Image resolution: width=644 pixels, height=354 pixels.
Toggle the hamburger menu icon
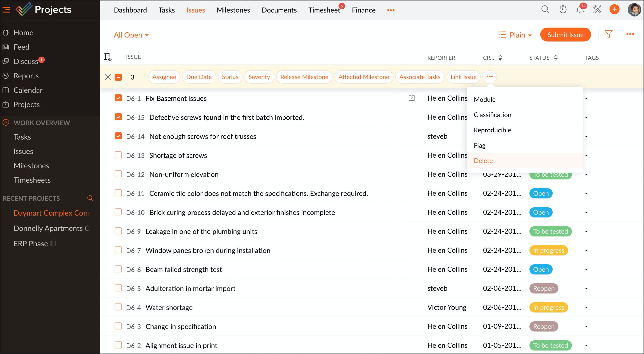click(x=6, y=10)
